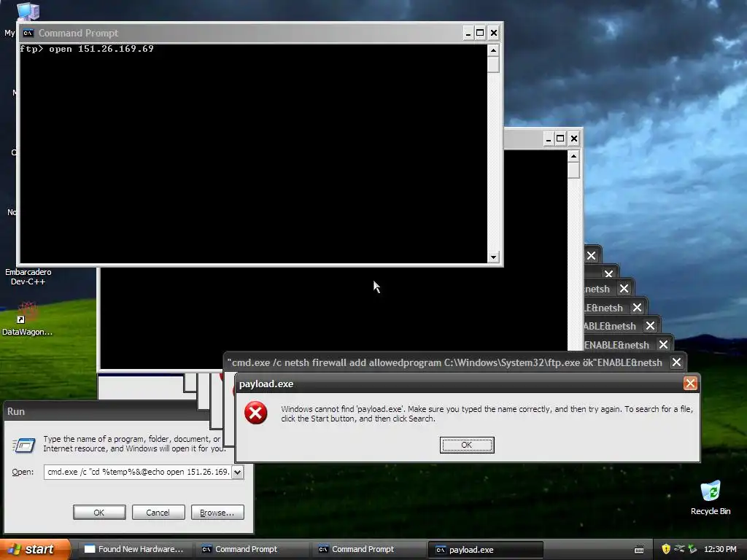Click OK in the Run dialog
This screenshot has height=560, width=747.
point(99,513)
